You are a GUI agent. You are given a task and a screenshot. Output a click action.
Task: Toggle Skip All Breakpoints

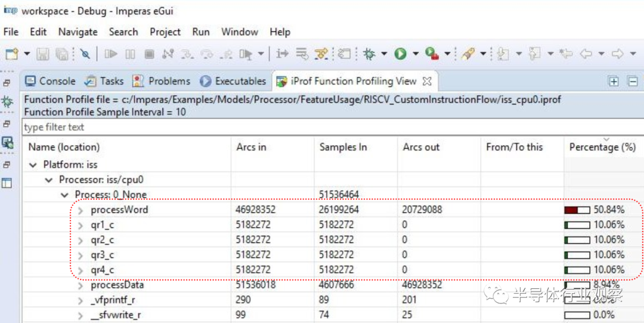[85, 54]
